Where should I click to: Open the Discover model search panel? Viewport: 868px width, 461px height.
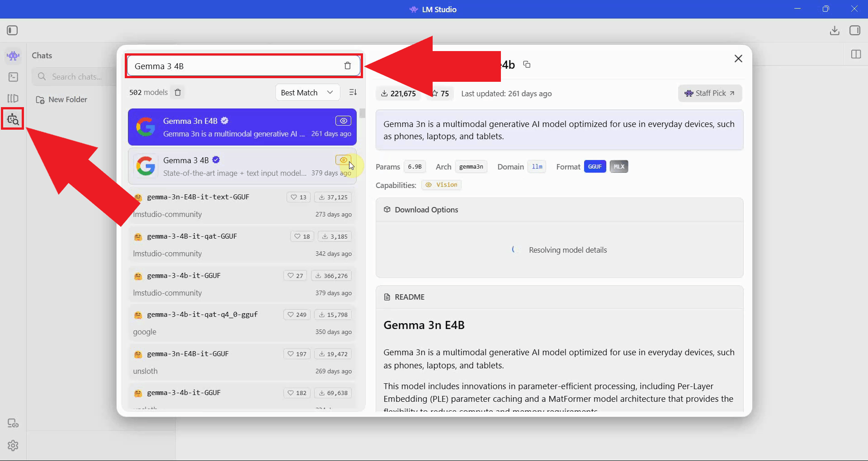click(x=12, y=118)
